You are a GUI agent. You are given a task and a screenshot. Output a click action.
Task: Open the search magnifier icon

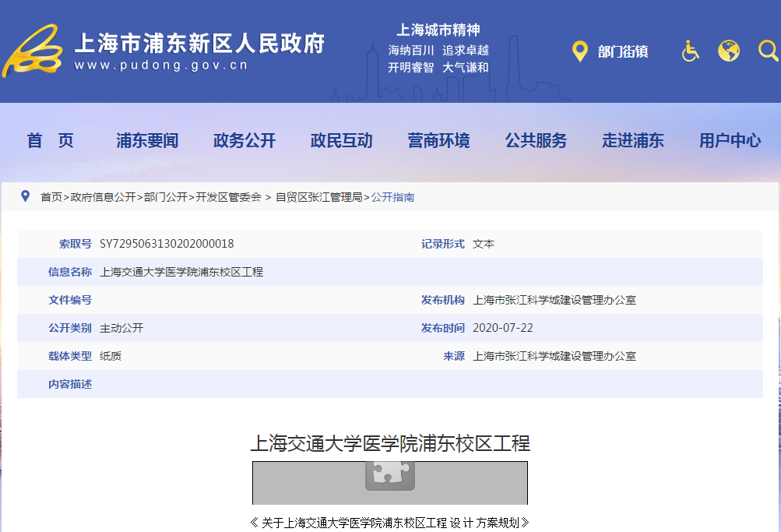tap(768, 51)
